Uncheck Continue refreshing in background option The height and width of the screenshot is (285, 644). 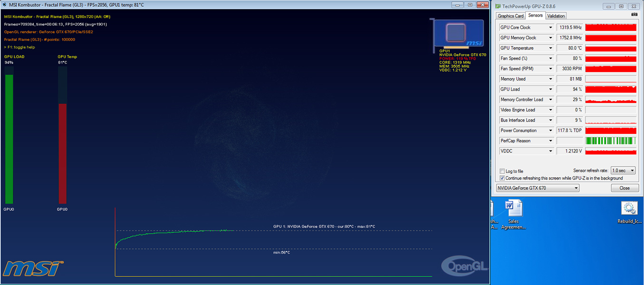coord(502,178)
